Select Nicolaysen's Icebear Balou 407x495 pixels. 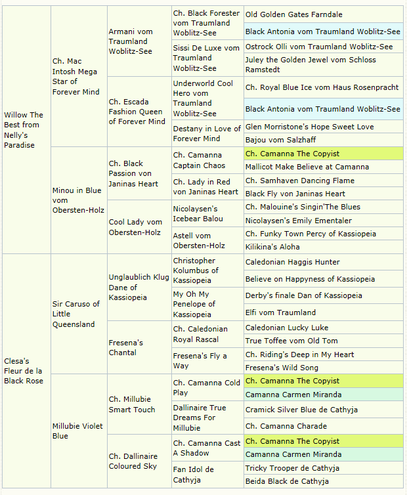[x=198, y=214]
